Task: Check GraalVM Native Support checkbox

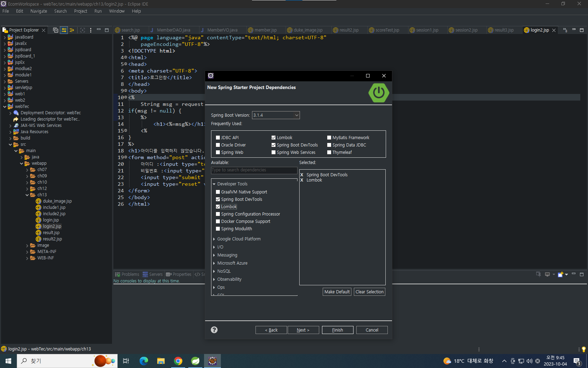Action: click(218, 192)
